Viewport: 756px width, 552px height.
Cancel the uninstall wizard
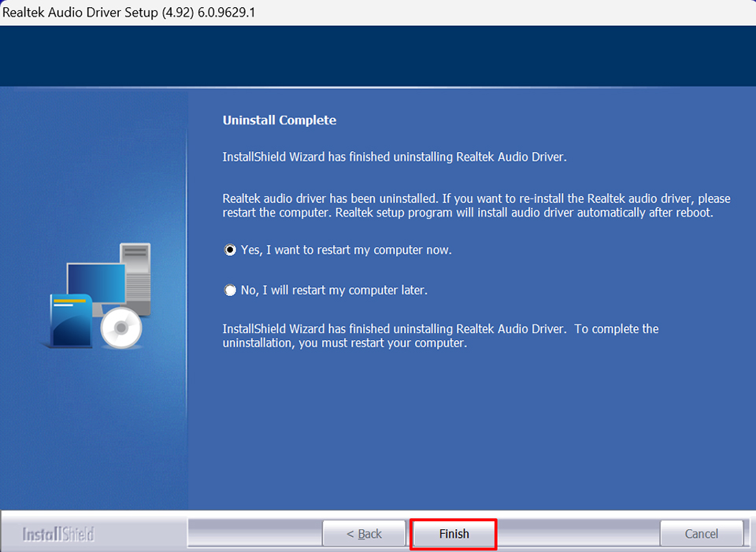tap(701, 534)
